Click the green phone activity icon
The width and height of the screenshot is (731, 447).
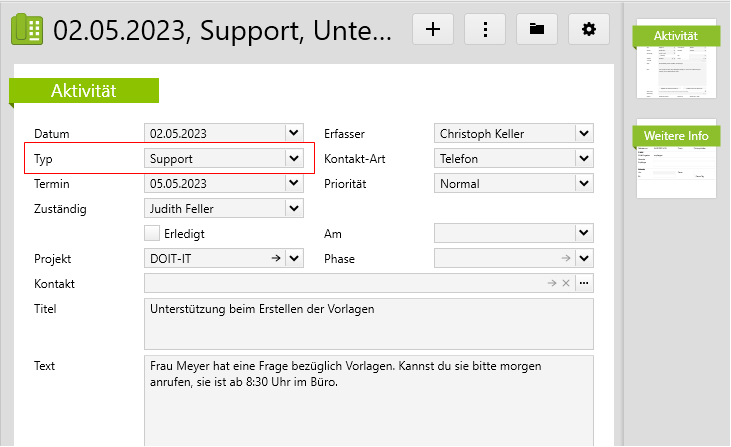(x=27, y=29)
